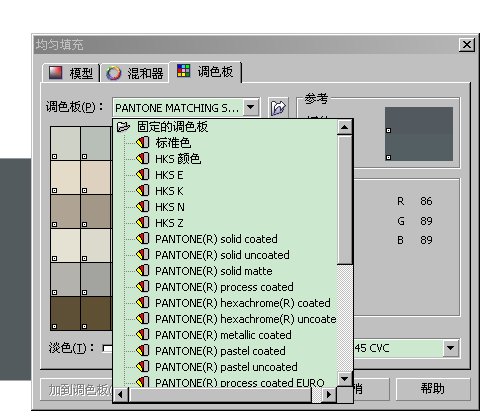
Task: Click the icon beside PANTONE(R) solid matte
Action: 143,271
